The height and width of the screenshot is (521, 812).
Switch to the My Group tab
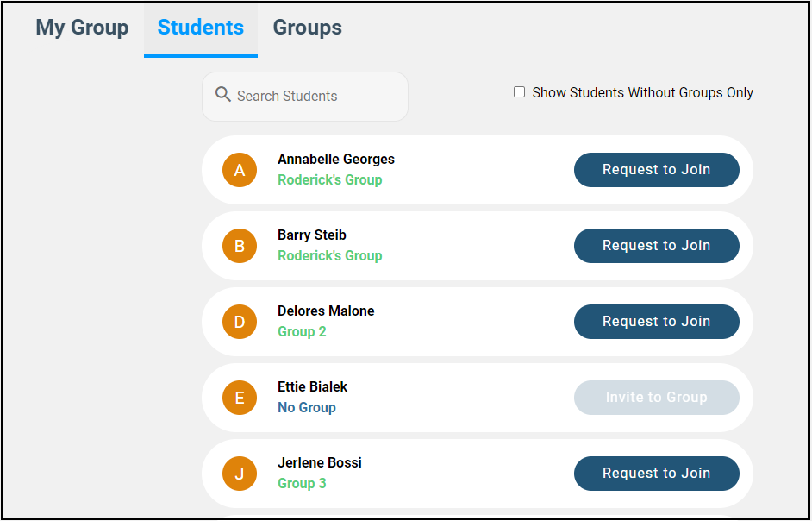click(x=82, y=28)
